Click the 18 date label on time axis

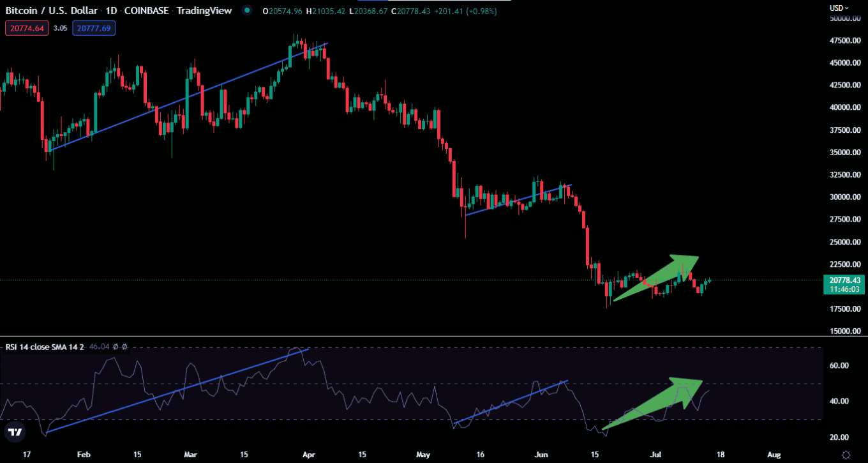(720, 455)
